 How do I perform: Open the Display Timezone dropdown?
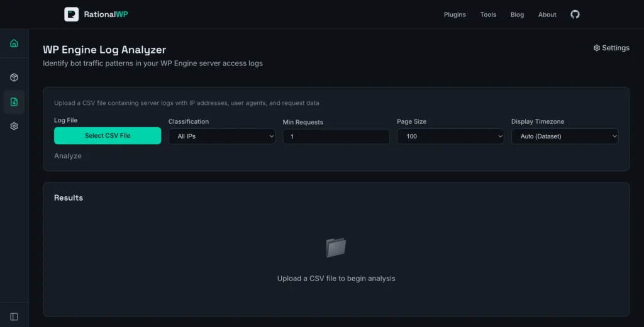click(565, 136)
